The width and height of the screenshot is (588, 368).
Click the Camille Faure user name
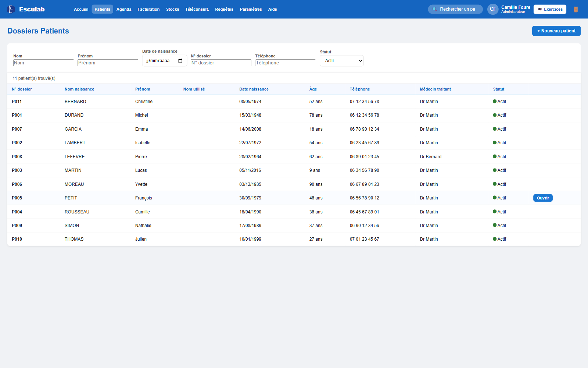click(x=516, y=7)
